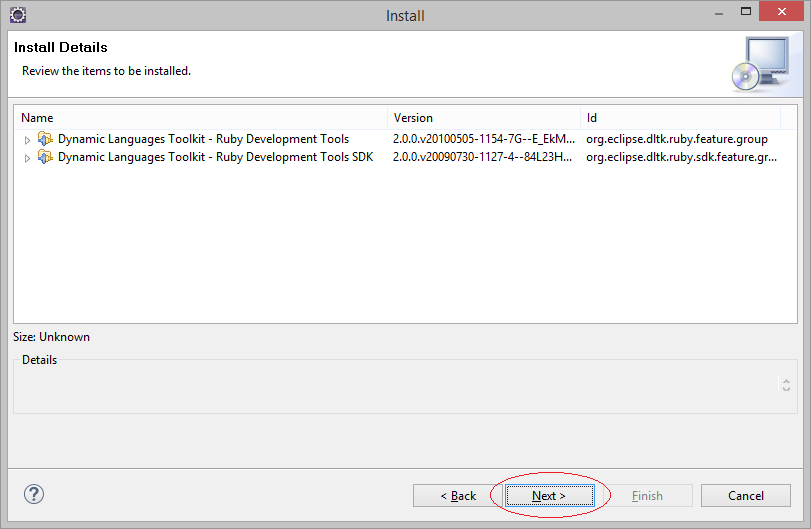
Task: Cancel the installation
Action: pyautogui.click(x=745, y=495)
